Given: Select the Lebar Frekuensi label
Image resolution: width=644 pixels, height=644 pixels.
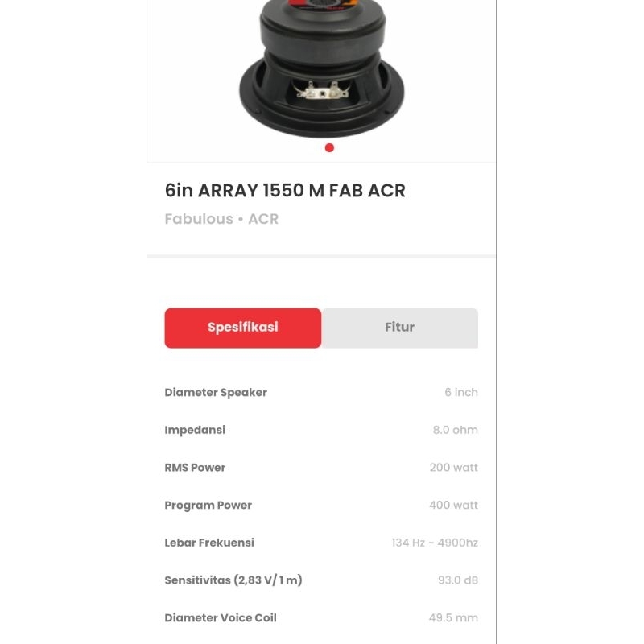Looking at the screenshot, I should click(209, 543).
